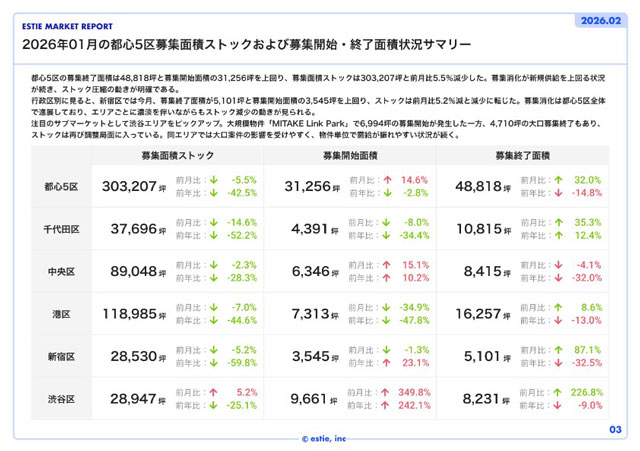Image resolution: width=640 pixels, height=451 pixels.
Task: Click green up arrow beside 新宿区 87.1%
Action: [x=558, y=350]
